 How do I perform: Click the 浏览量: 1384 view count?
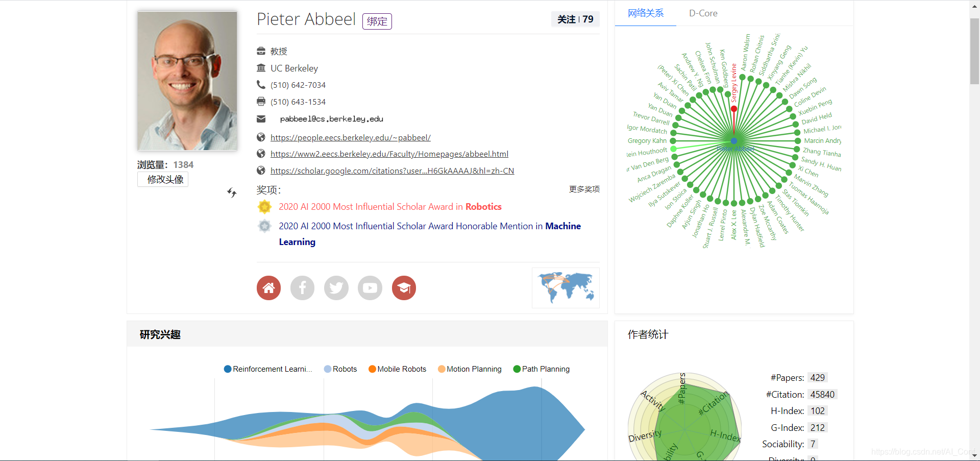pos(165,165)
